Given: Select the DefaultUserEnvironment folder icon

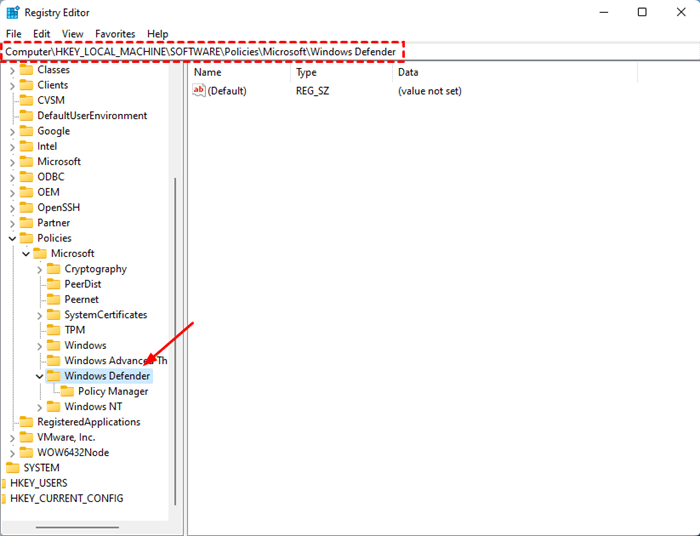Looking at the screenshot, I should [26, 116].
